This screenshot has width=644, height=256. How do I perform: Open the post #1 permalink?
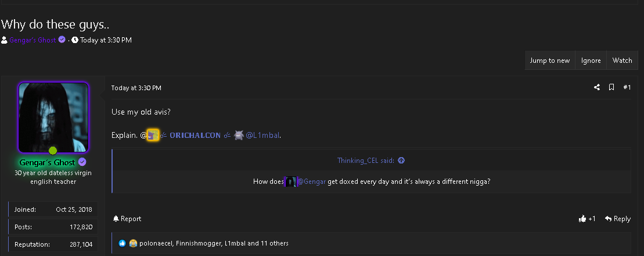tap(627, 87)
